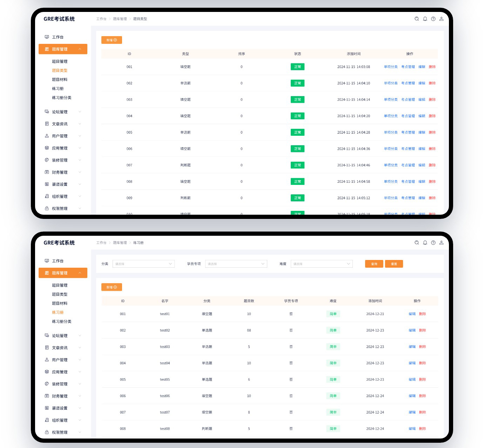Viewport: 484px width, 448px height.
Task: Select 练习册分类 in the 练习册 page sidebar
Action: tap(62, 322)
